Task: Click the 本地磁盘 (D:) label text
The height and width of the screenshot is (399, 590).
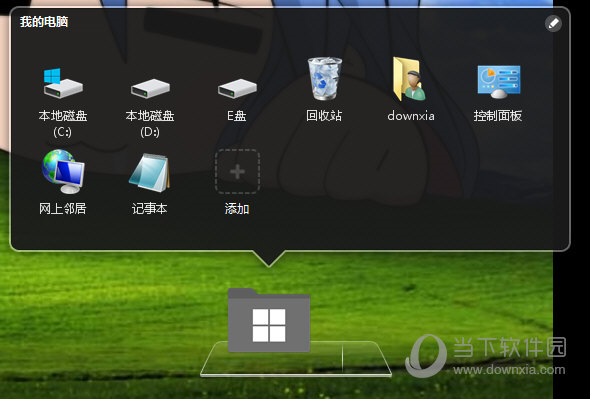Action: click(150, 124)
